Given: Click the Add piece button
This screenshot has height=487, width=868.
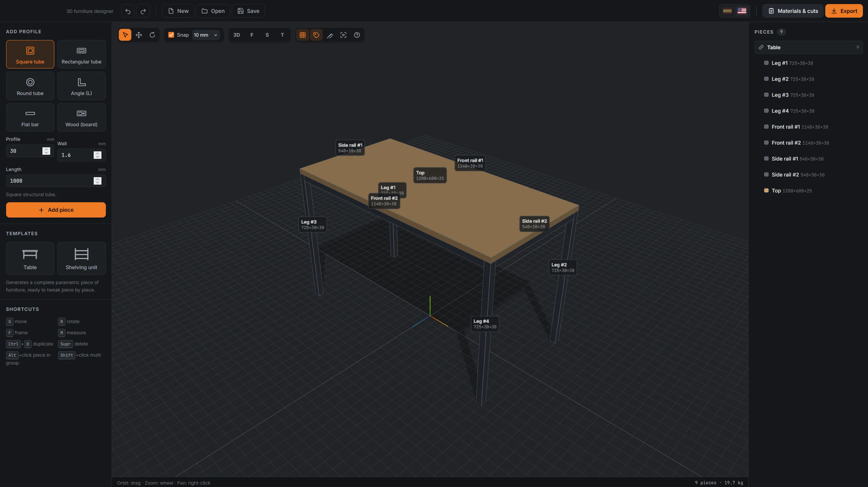Looking at the screenshot, I should click(x=56, y=210).
